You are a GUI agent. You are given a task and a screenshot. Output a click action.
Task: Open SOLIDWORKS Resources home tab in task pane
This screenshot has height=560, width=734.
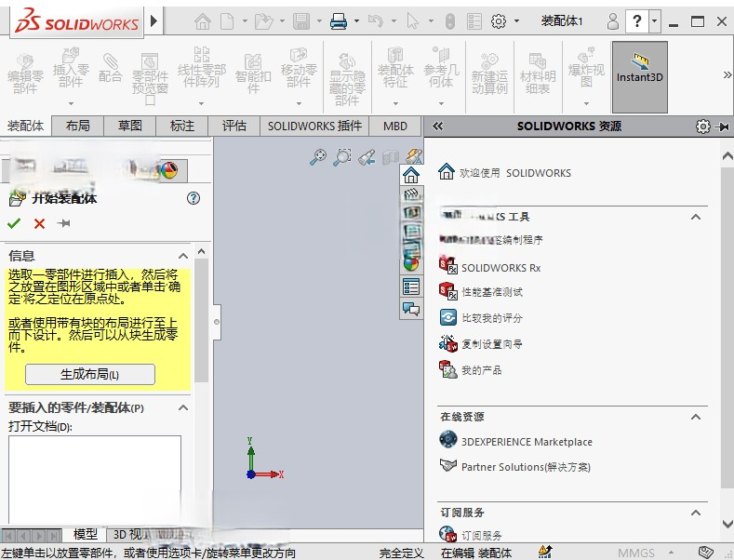[411, 175]
